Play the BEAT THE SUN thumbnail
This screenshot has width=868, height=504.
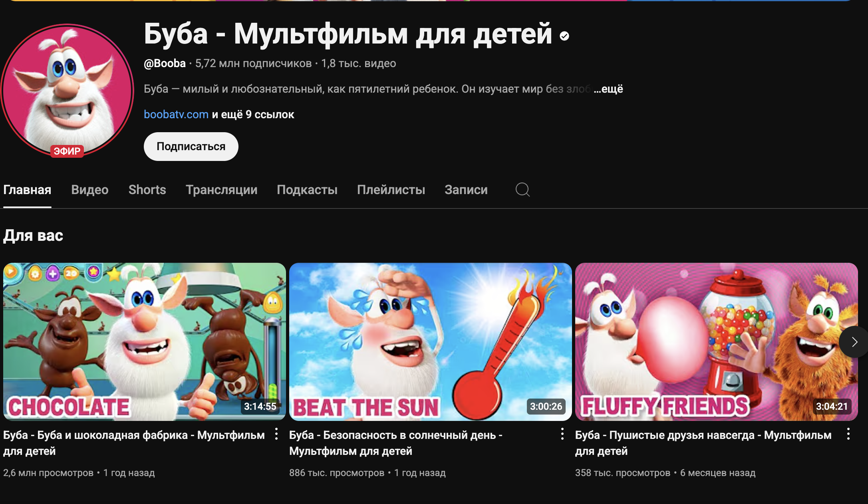point(431,342)
